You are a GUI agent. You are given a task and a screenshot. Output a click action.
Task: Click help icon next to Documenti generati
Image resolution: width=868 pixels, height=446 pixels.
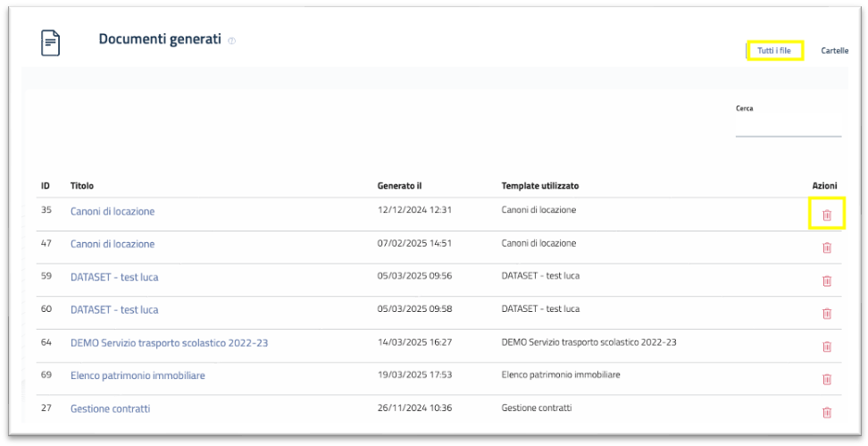tap(231, 41)
